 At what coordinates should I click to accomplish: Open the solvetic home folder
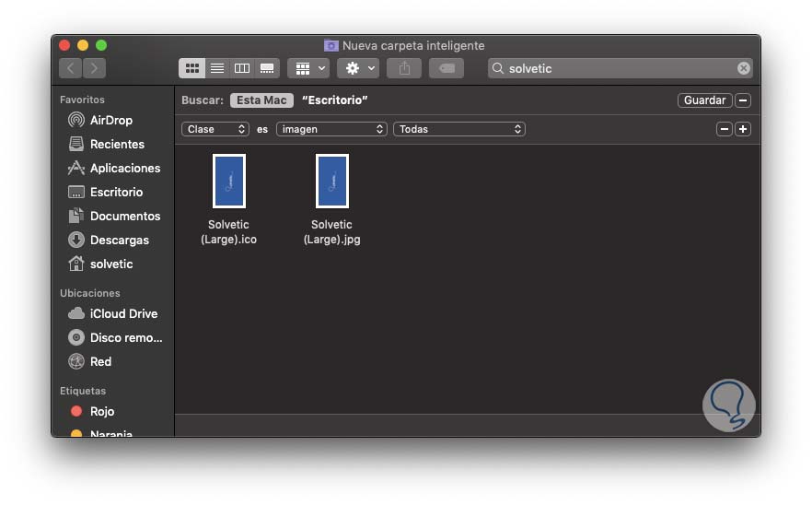tap(113, 264)
